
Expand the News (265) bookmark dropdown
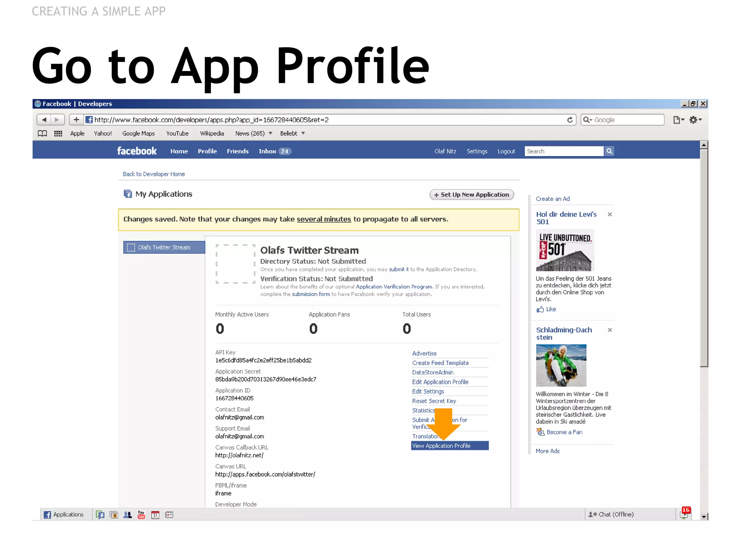pyautogui.click(x=270, y=133)
